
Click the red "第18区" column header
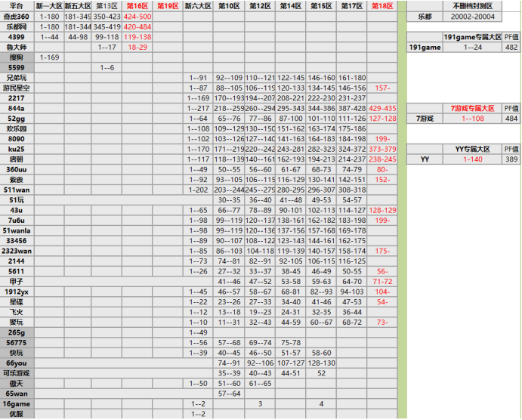pos(382,6)
